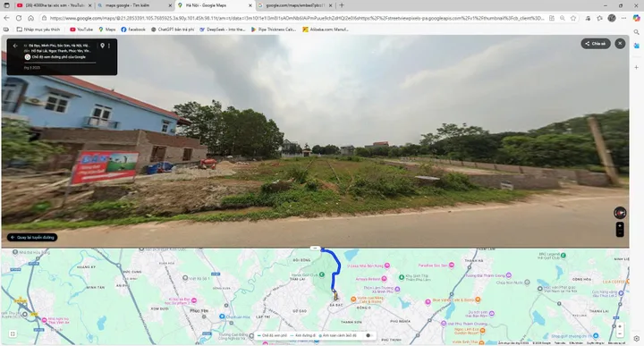
Task: Open the Facebook bookmark
Action: [133, 30]
